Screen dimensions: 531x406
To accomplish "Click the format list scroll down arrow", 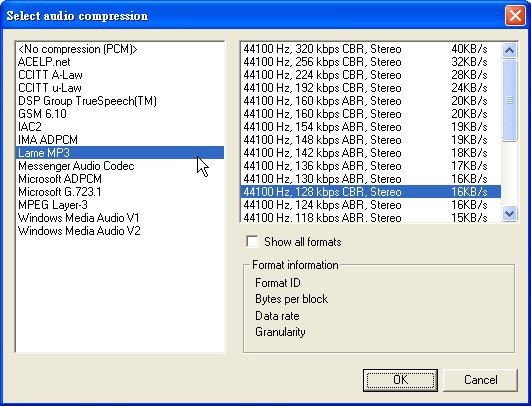I will (509, 214).
